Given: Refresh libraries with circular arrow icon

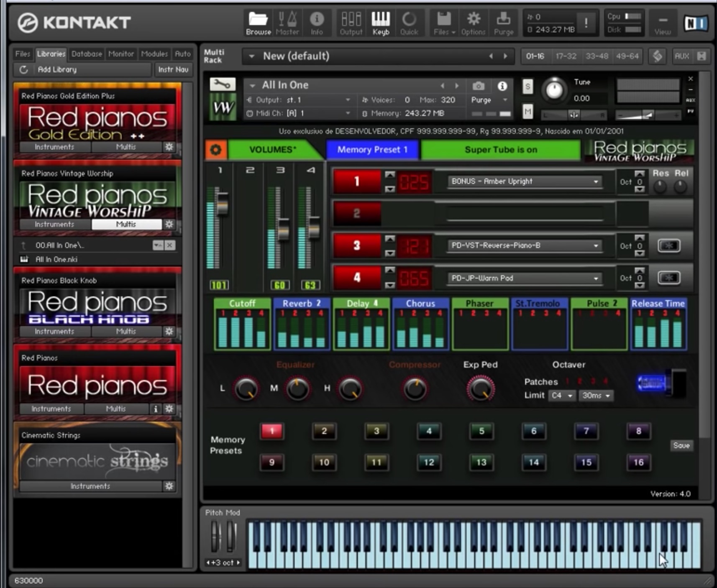Looking at the screenshot, I should click(24, 69).
